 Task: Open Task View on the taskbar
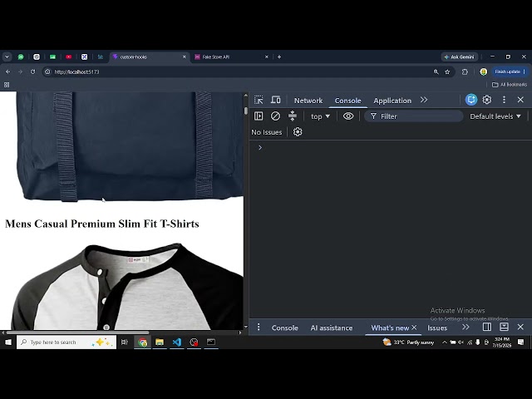[x=125, y=342]
